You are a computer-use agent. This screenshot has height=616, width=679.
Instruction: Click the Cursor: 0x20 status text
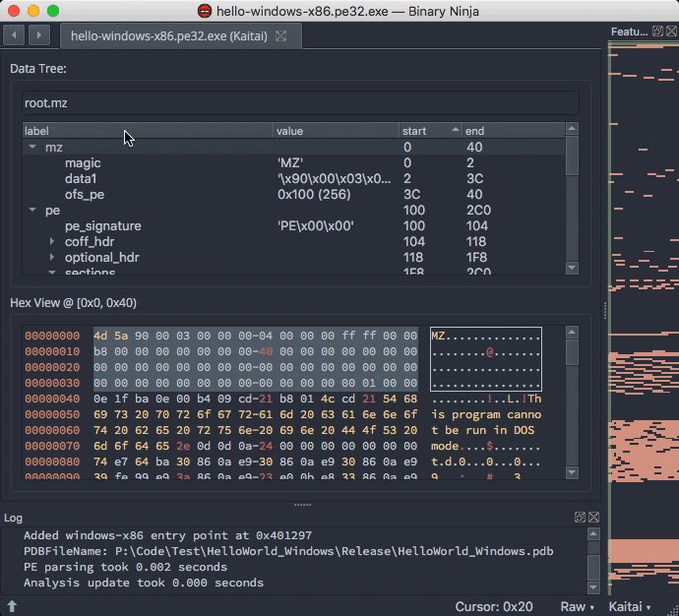[x=494, y=606]
